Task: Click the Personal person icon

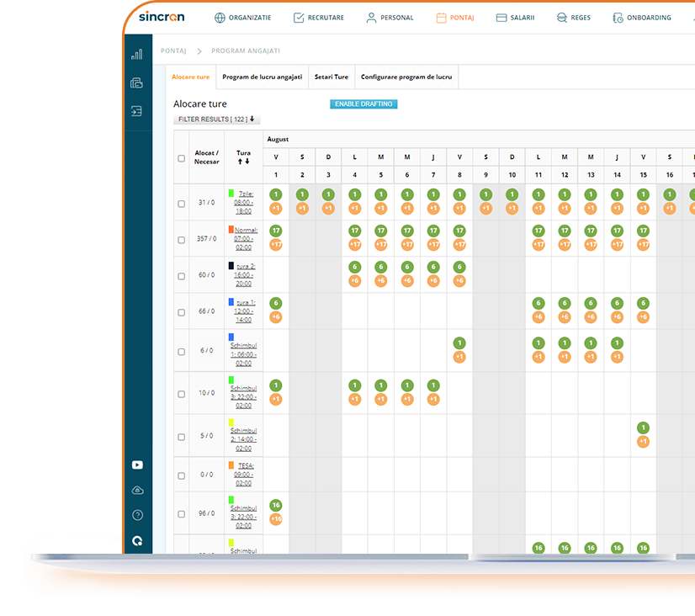Action: (370, 17)
